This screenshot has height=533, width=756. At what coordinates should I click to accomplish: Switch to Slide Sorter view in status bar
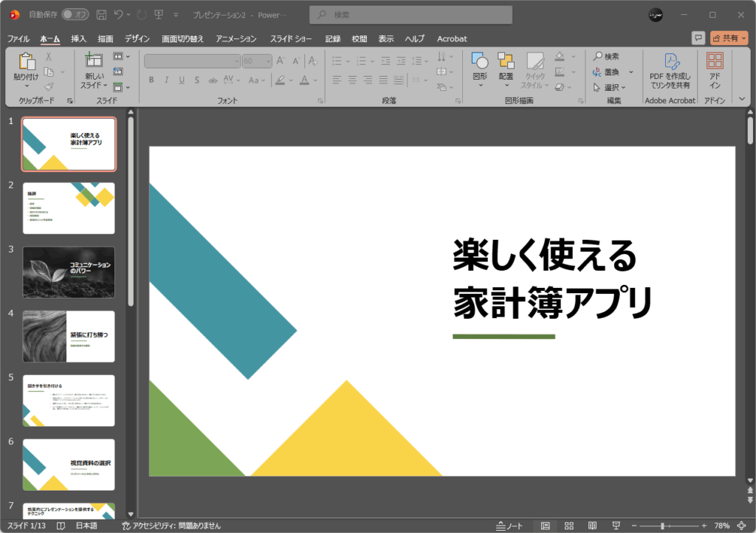pos(568,526)
